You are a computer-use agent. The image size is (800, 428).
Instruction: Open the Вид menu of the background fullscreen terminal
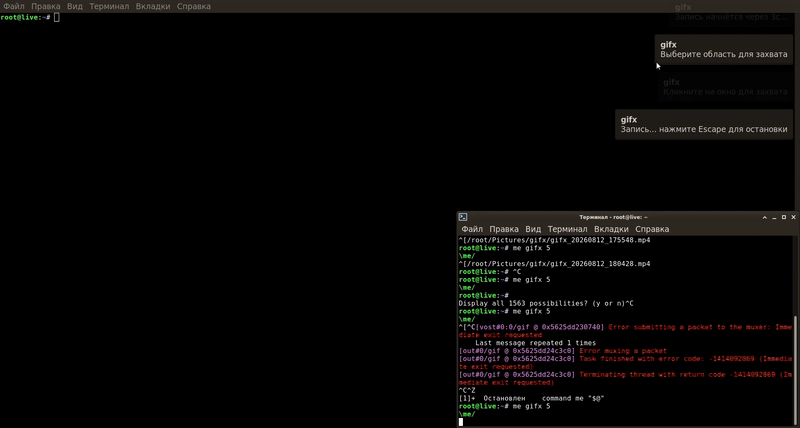point(75,6)
